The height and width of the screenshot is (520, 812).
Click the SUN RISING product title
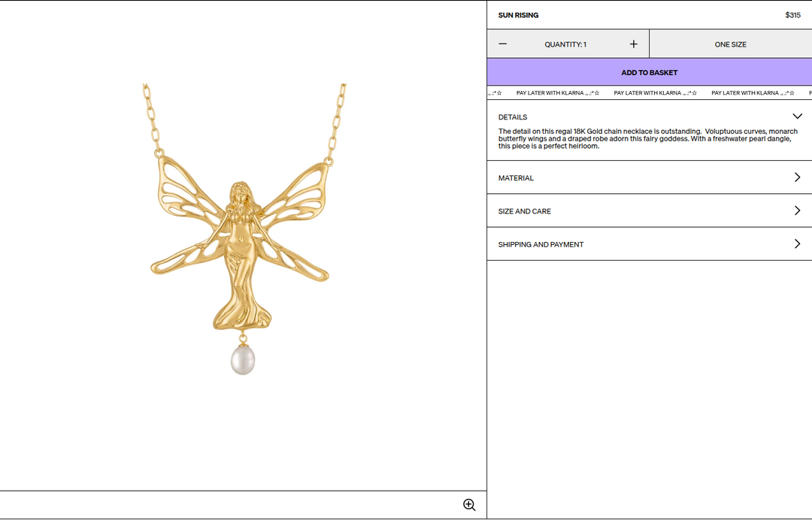click(518, 15)
